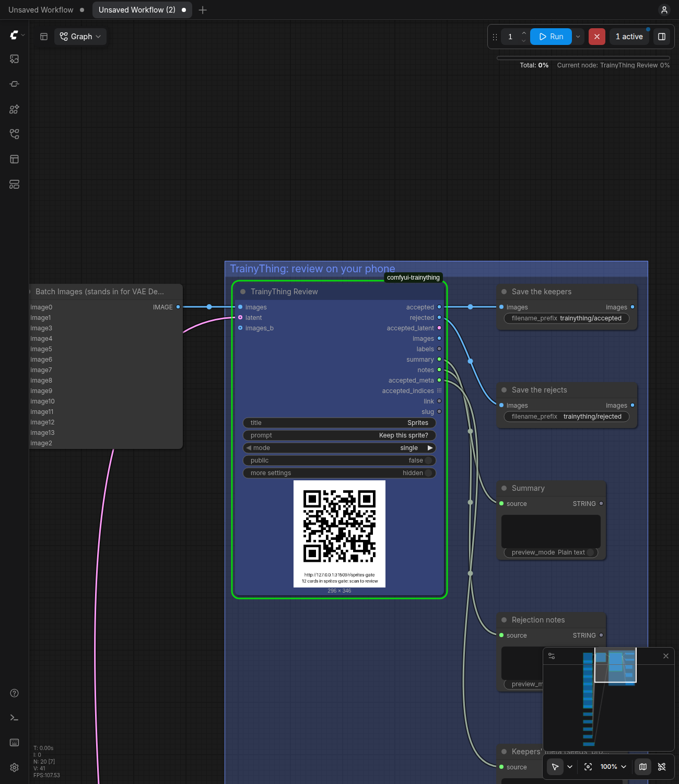This screenshot has height=784, width=679.
Task: Toggle the workflow panel icon beside Graph
Action: pos(44,37)
